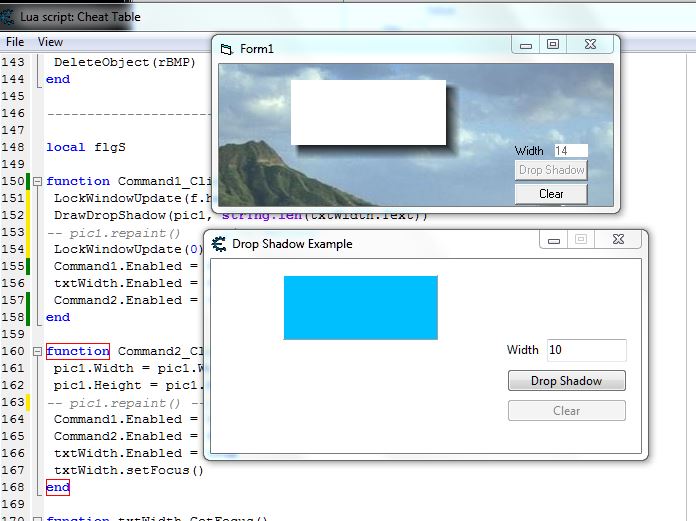The image size is (696, 521).
Task: Click the Width field showing 10
Action: 586,350
